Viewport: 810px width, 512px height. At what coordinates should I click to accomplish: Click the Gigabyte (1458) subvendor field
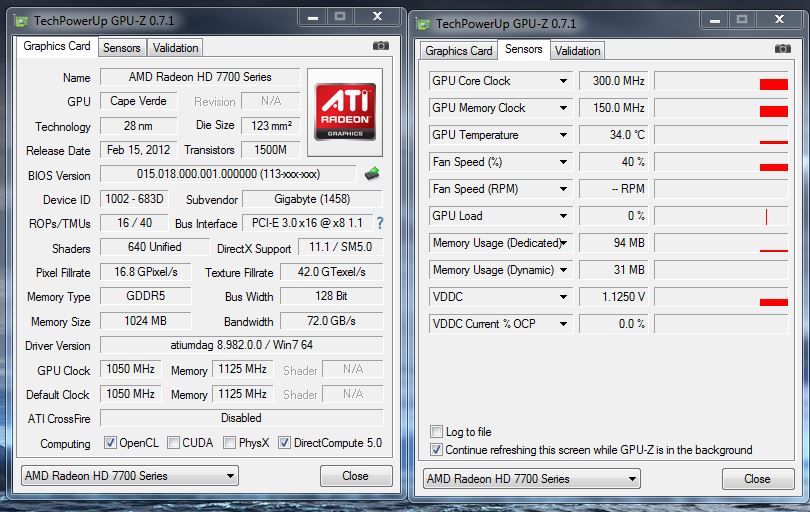pyautogui.click(x=313, y=199)
